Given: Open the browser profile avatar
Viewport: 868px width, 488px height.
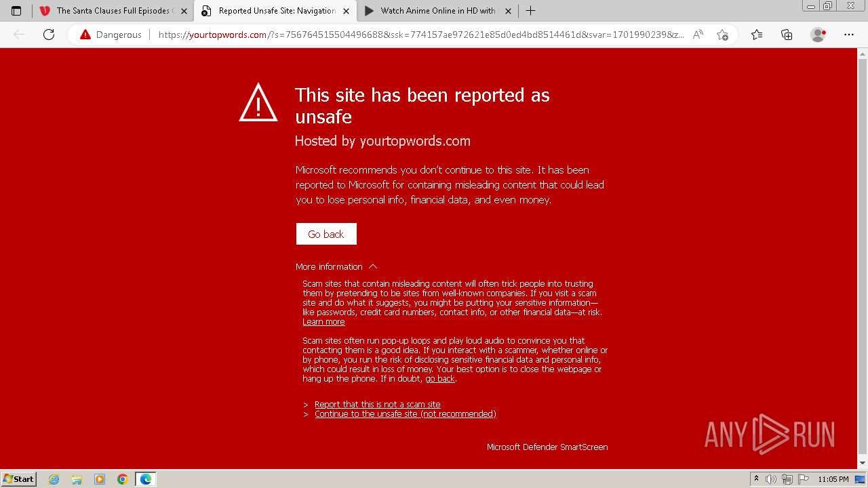Looking at the screenshot, I should pos(818,35).
